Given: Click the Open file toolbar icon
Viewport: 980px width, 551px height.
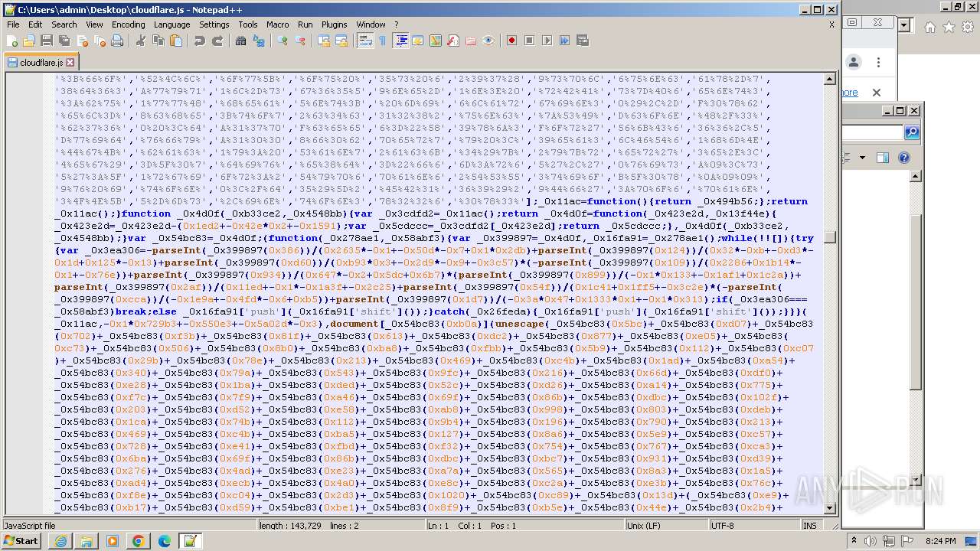Looking at the screenshot, I should [29, 41].
